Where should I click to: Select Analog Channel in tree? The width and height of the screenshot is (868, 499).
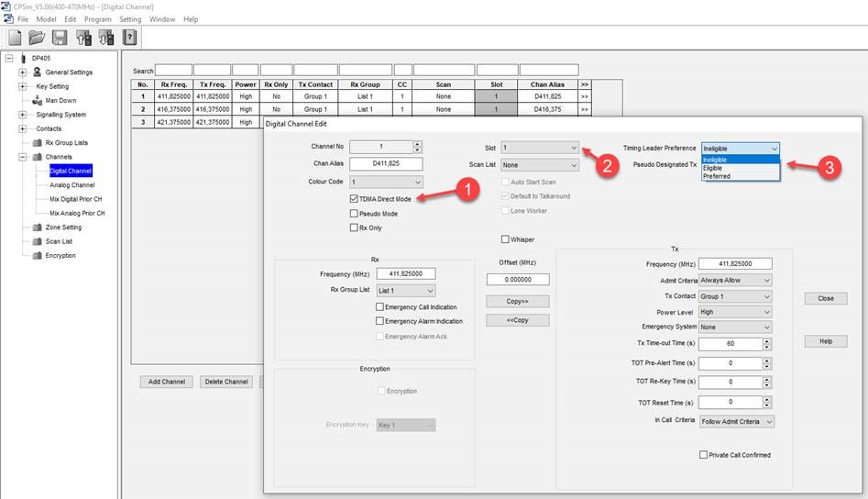click(x=72, y=185)
